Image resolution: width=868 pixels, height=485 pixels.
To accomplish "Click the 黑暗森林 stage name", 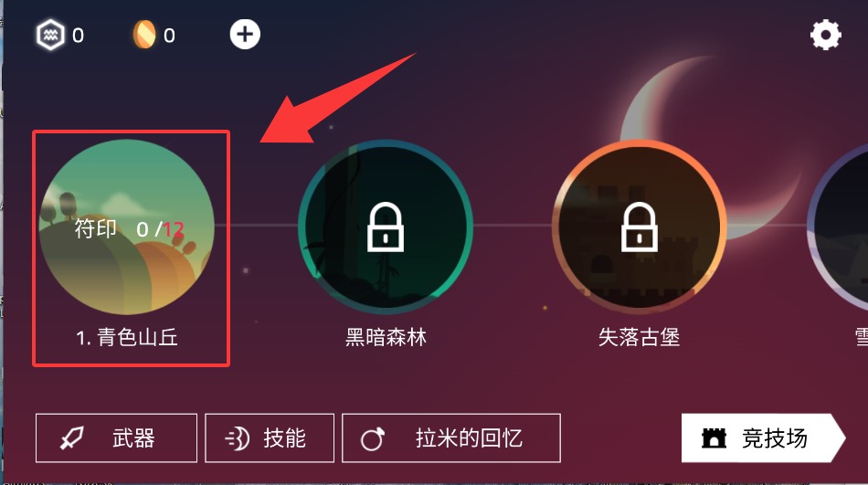I will tap(386, 337).
